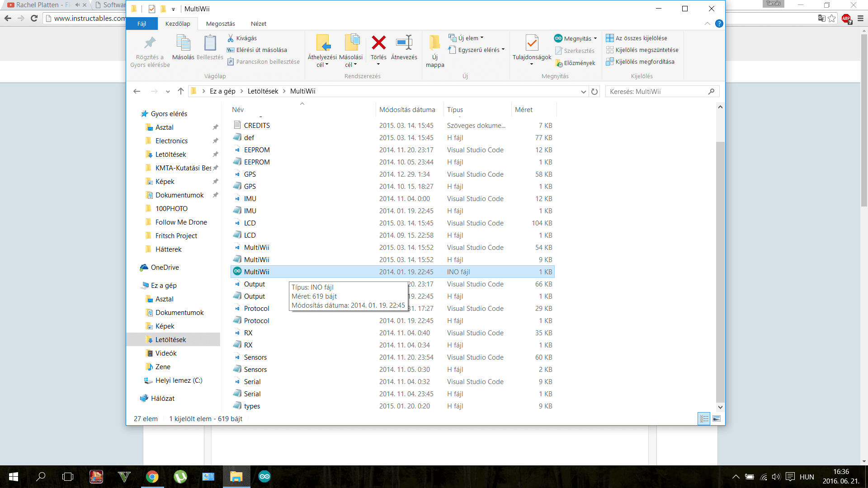This screenshot has width=868, height=488.
Task: Open the Fájl menu tab
Action: (x=142, y=23)
